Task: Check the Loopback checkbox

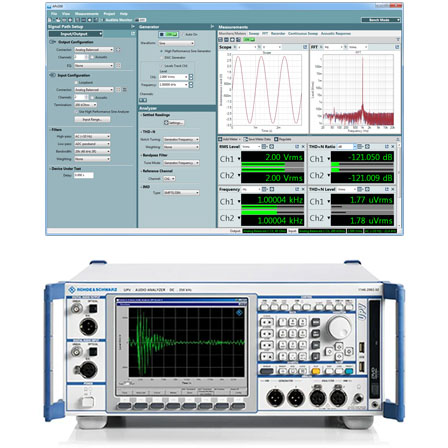Action: point(76,82)
